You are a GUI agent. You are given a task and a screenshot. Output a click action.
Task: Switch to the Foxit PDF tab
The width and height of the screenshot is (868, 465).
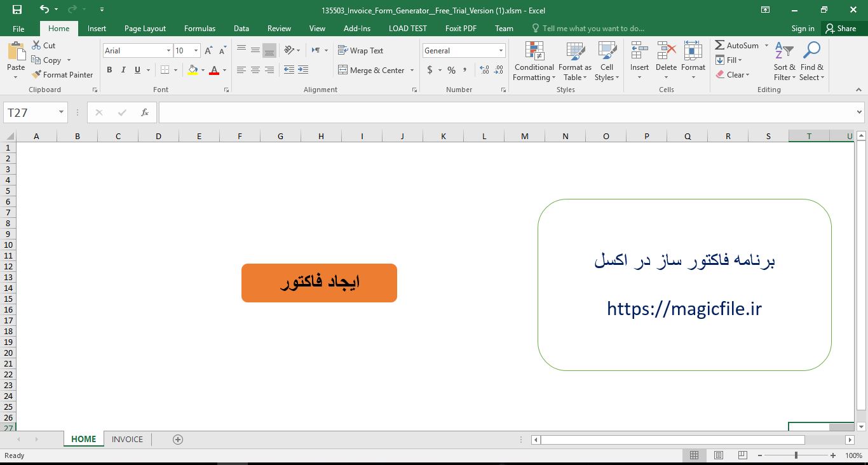[x=461, y=29]
